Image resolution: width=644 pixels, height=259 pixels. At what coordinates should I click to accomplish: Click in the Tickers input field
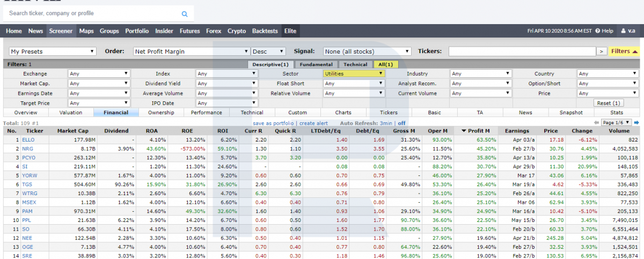coord(522,51)
